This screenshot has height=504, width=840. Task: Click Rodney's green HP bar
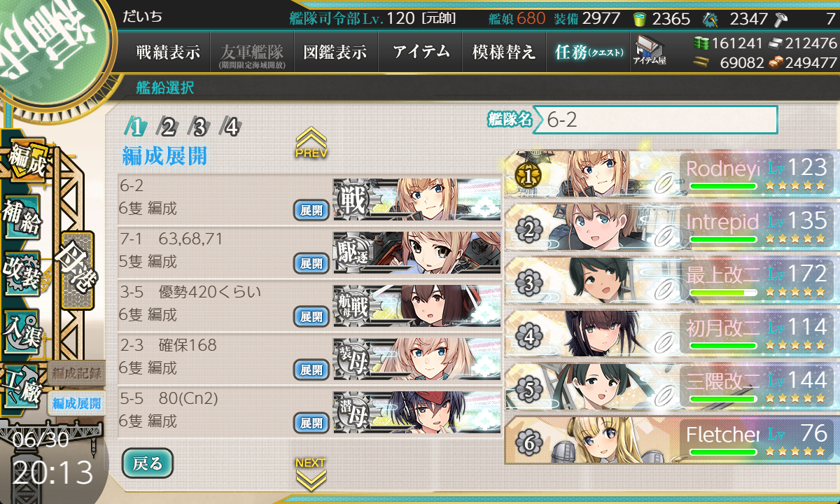coord(723,186)
